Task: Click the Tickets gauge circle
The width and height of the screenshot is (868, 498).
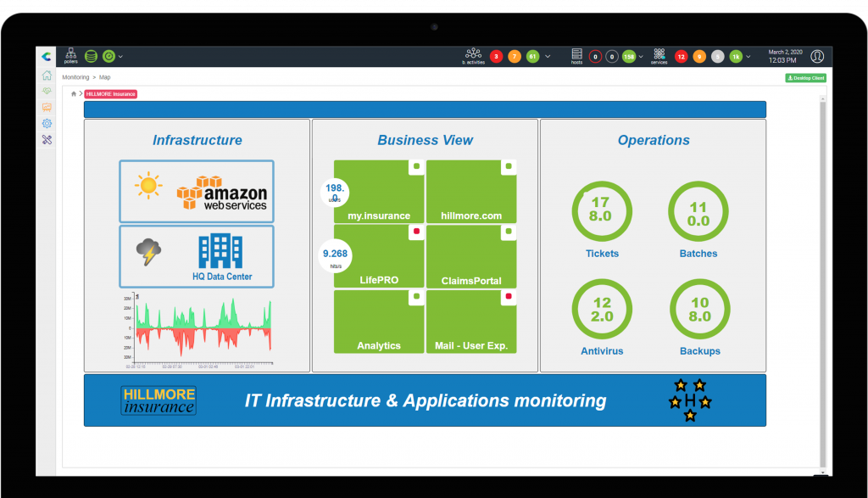Action: pyautogui.click(x=602, y=211)
